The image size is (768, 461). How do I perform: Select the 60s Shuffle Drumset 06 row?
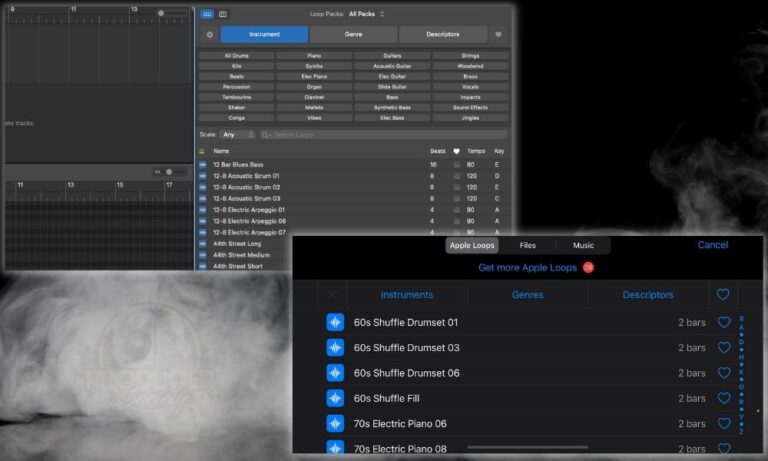tap(528, 373)
